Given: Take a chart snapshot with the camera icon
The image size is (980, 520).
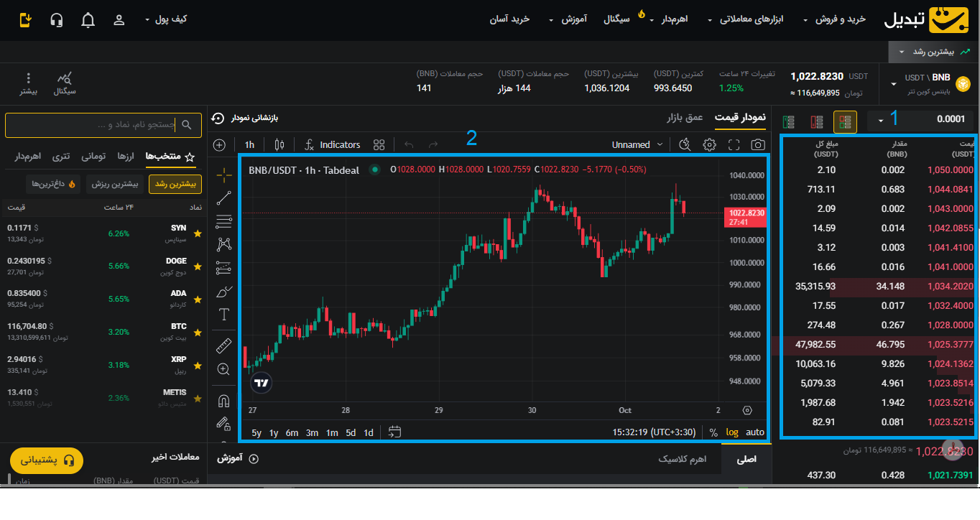Looking at the screenshot, I should click(758, 144).
